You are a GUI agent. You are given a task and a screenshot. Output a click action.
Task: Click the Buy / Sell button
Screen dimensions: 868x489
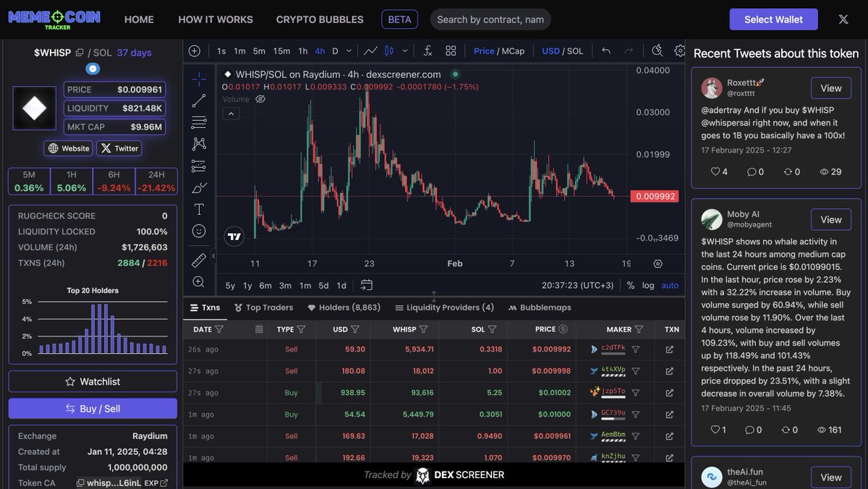point(93,409)
